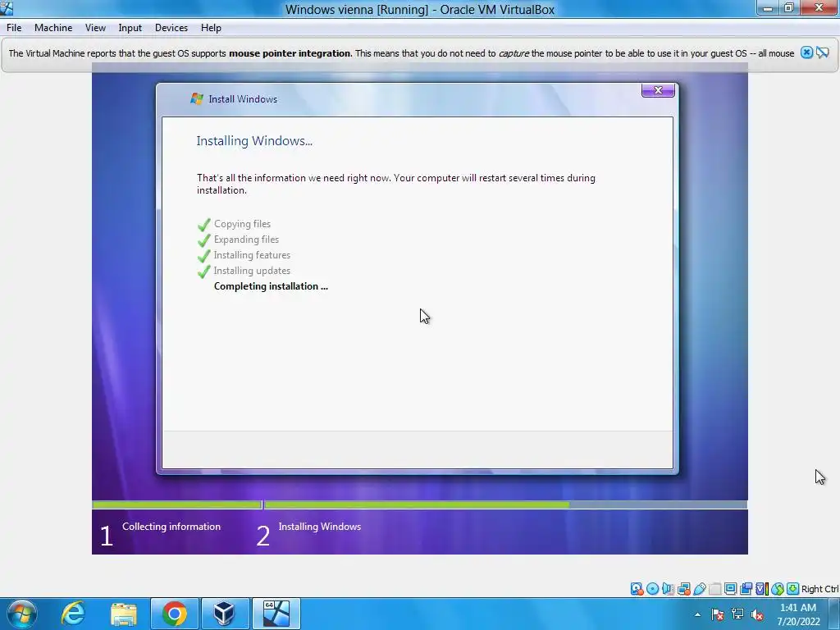Restore down the VirtualBox VM window
Screen dimensions: 840x630
[789, 7]
